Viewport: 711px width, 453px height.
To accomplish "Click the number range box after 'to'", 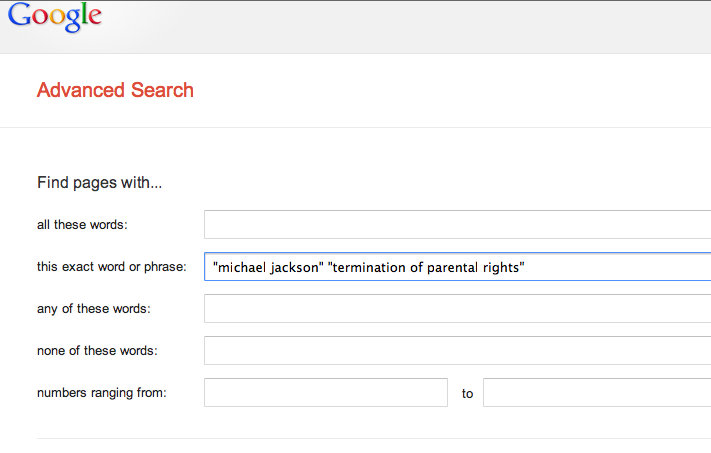I will (x=597, y=393).
